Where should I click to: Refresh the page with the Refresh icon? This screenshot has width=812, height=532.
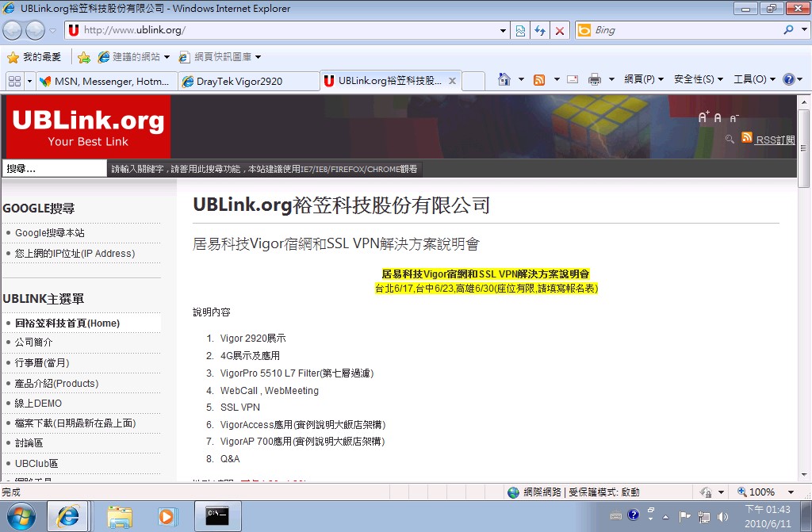[540, 31]
